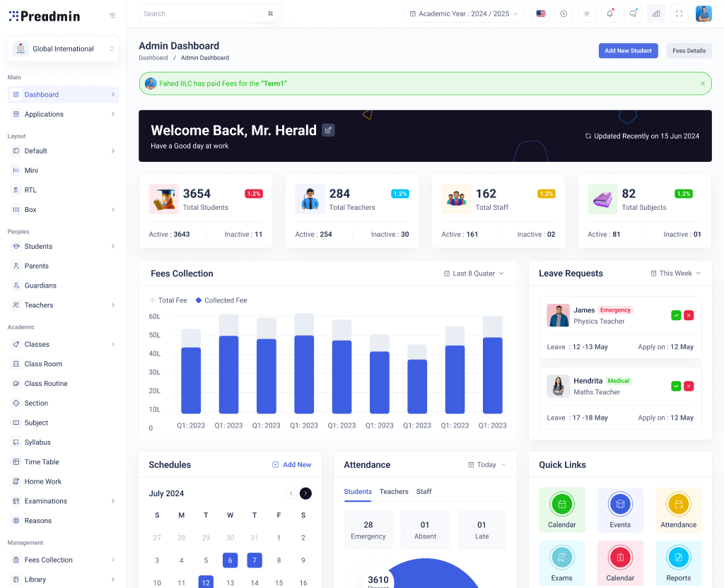The height and width of the screenshot is (588, 724).
Task: Switch to the Teachers attendance tab
Action: pyautogui.click(x=394, y=492)
